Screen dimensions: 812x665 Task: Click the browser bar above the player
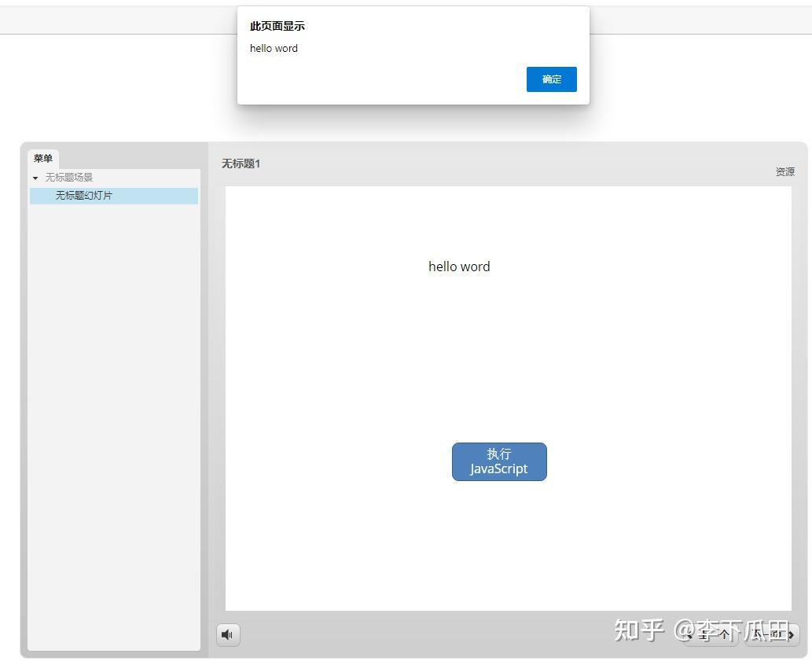click(118, 20)
